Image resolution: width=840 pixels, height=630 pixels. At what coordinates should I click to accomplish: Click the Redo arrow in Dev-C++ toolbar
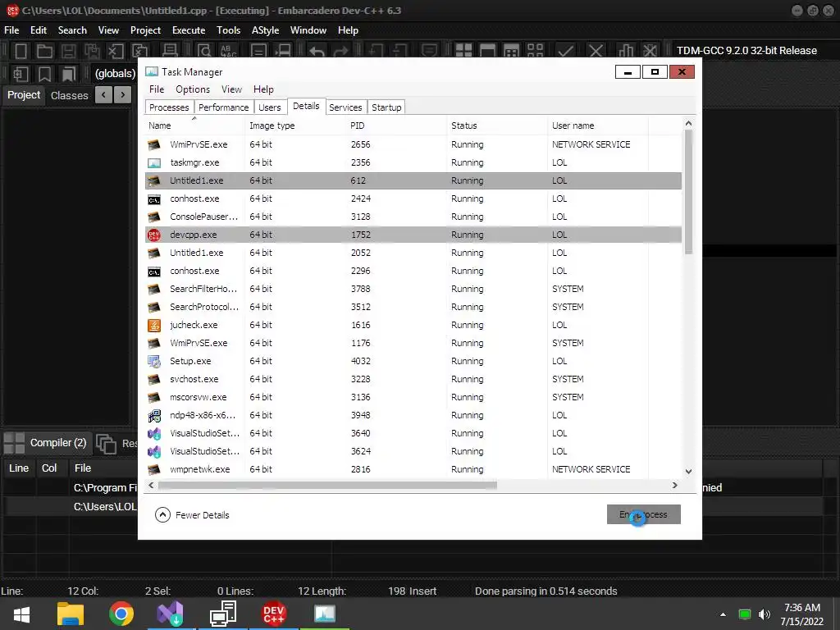[340, 51]
